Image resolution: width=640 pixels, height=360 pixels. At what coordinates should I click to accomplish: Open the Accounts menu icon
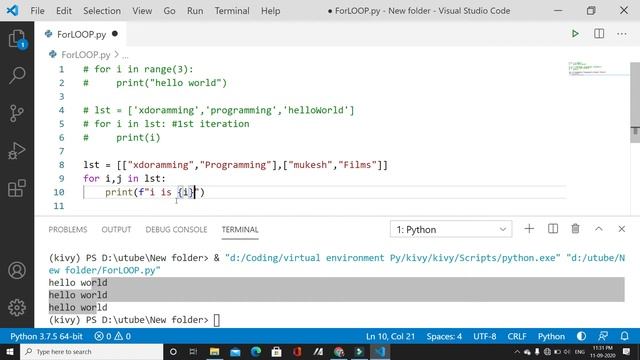click(17, 270)
